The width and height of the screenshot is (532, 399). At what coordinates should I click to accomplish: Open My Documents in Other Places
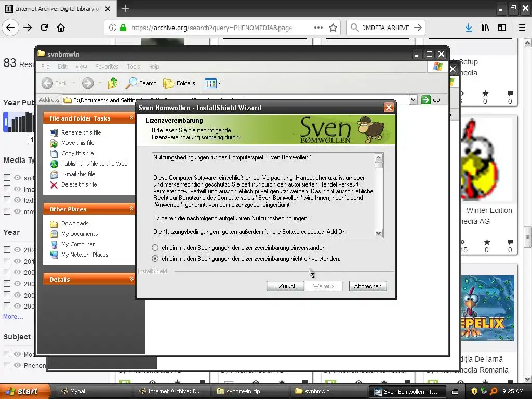click(x=79, y=234)
